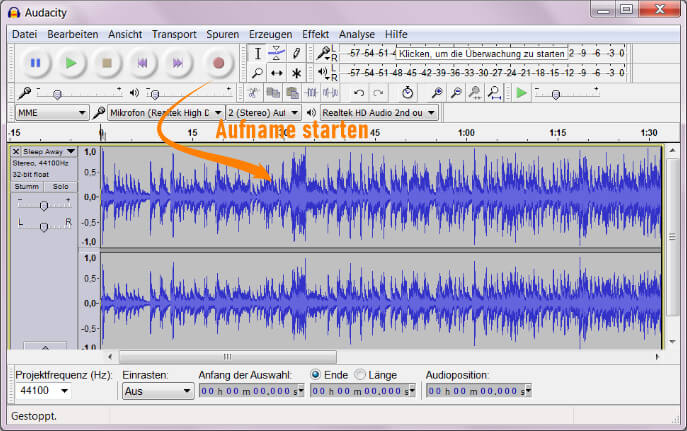The height and width of the screenshot is (431, 687).
Task: Start playback with the green Play button
Action: pyautogui.click(x=71, y=63)
